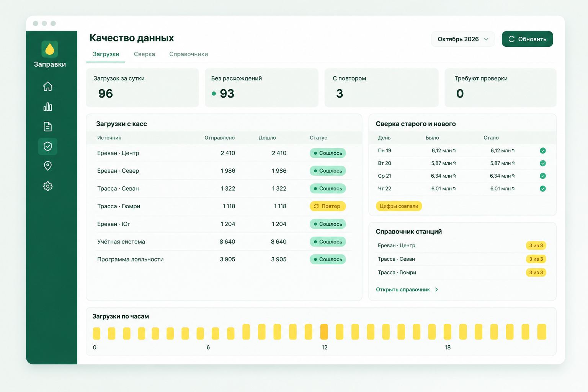Click the Статус column header
This screenshot has height=392, width=588.
[318, 138]
